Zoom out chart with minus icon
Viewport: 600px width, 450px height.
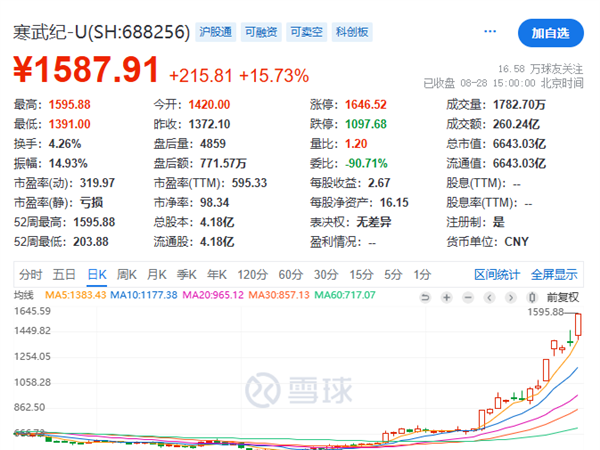coord(468,297)
